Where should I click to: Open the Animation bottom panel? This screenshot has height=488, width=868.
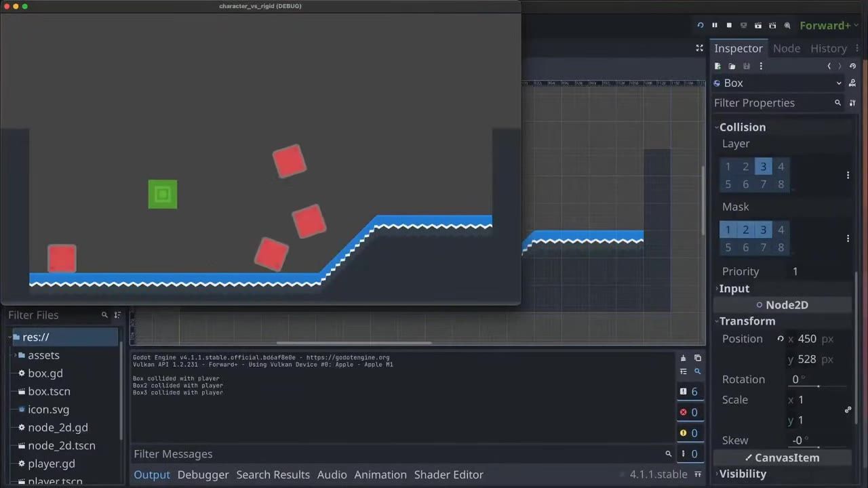tap(380, 474)
